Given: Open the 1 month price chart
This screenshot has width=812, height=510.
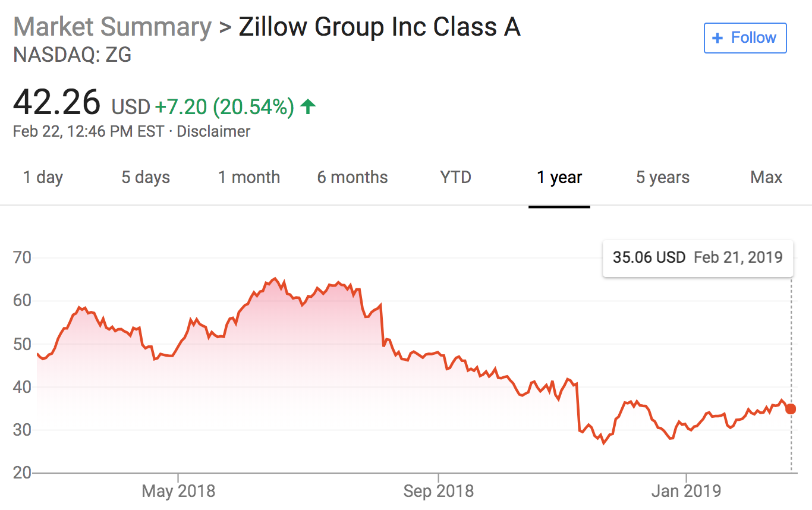Looking at the screenshot, I should coord(248,177).
